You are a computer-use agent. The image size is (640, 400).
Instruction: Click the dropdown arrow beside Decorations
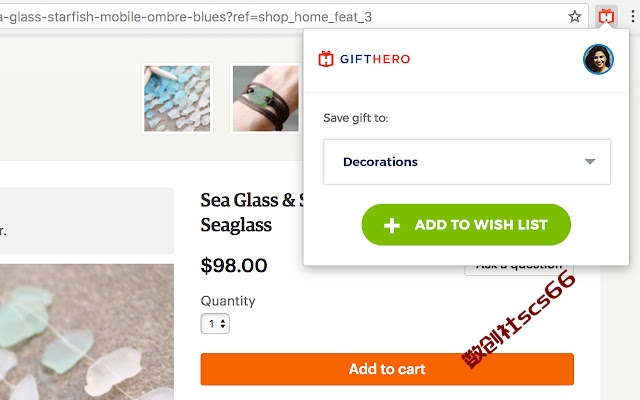point(590,162)
